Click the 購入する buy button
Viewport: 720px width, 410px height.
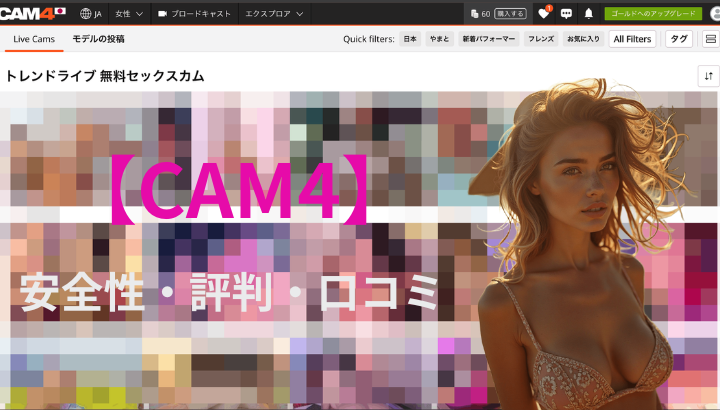[510, 14]
